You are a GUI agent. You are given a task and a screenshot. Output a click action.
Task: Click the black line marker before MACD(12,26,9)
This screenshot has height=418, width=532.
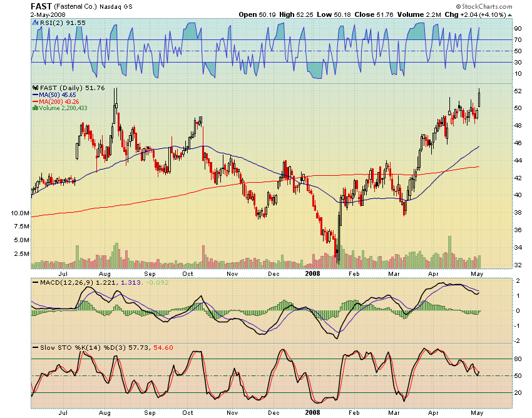35,282
